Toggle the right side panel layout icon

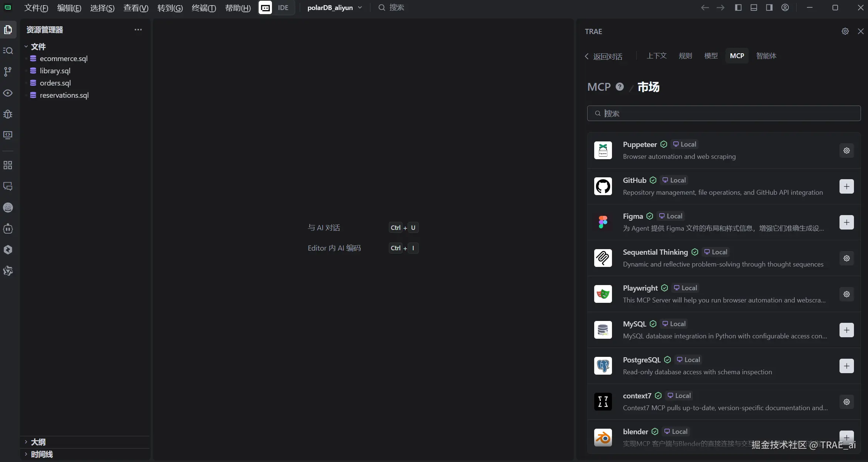(769, 7)
